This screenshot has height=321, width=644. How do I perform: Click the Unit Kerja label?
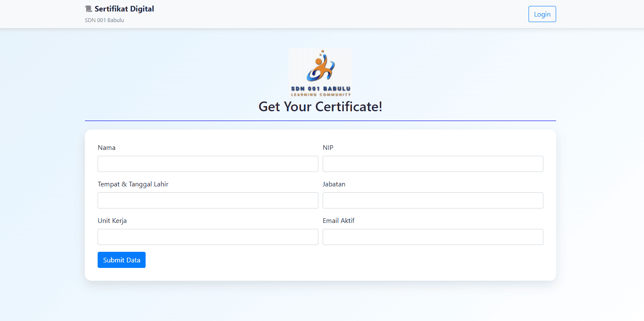(112, 221)
